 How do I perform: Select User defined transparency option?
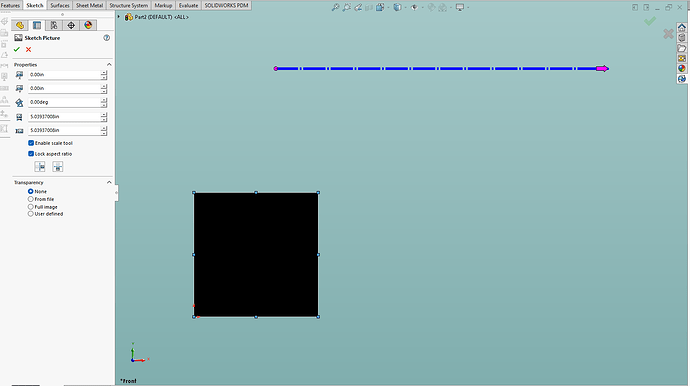click(30, 214)
